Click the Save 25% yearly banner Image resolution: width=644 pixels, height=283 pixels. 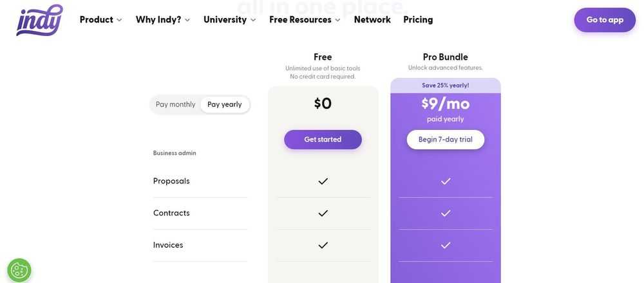tap(446, 86)
